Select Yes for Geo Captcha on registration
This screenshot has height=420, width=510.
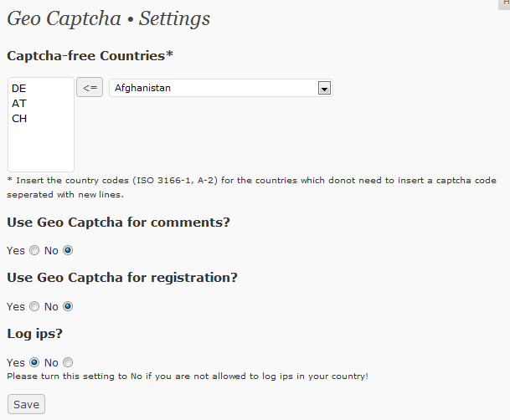click(x=34, y=306)
